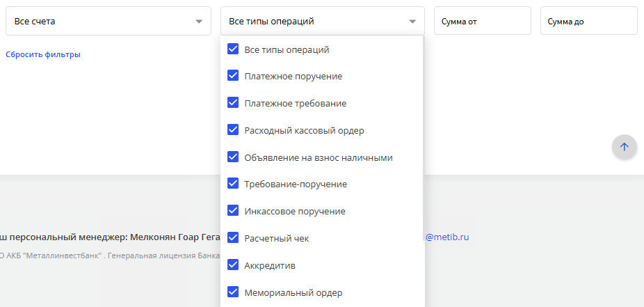This screenshot has height=307, width=644.
Task: Uncheck the 'Расчетный чек' checkbox
Action: pos(233,238)
